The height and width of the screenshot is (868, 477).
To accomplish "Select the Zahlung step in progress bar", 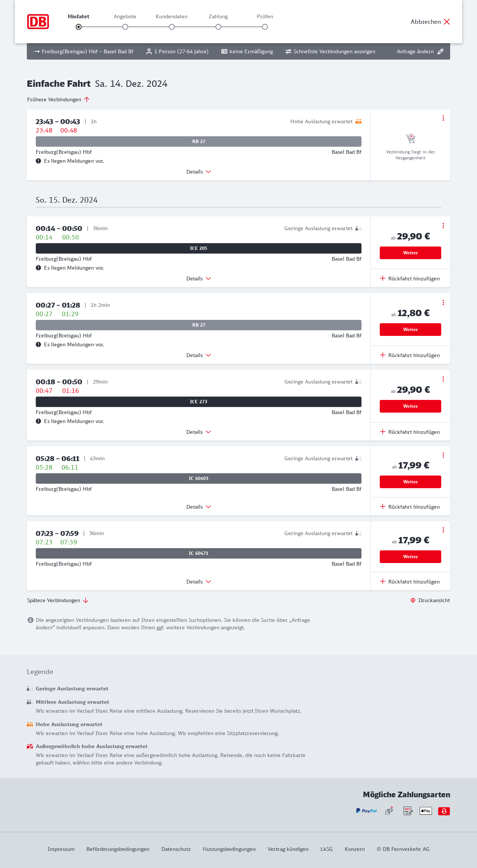I will coord(218,27).
